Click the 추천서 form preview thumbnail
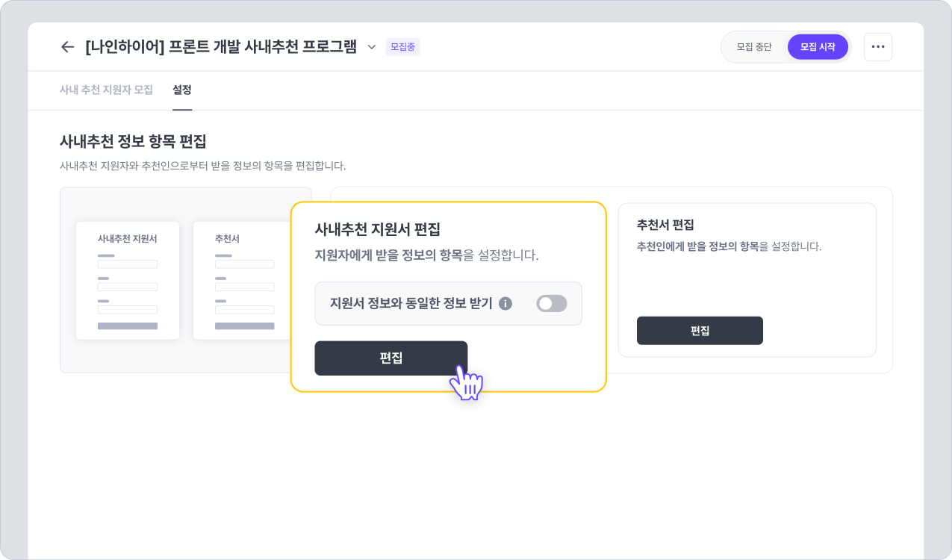This screenshot has height=560, width=952. tap(241, 280)
